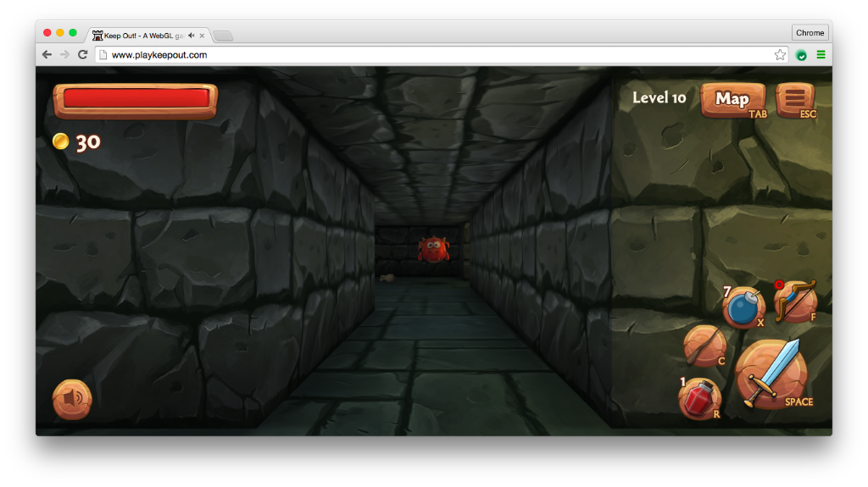Click the page icon in address bar
Screen dimensions: 868x487
click(103, 55)
